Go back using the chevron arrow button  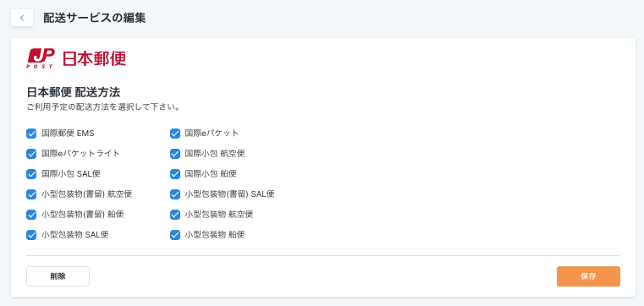click(22, 18)
